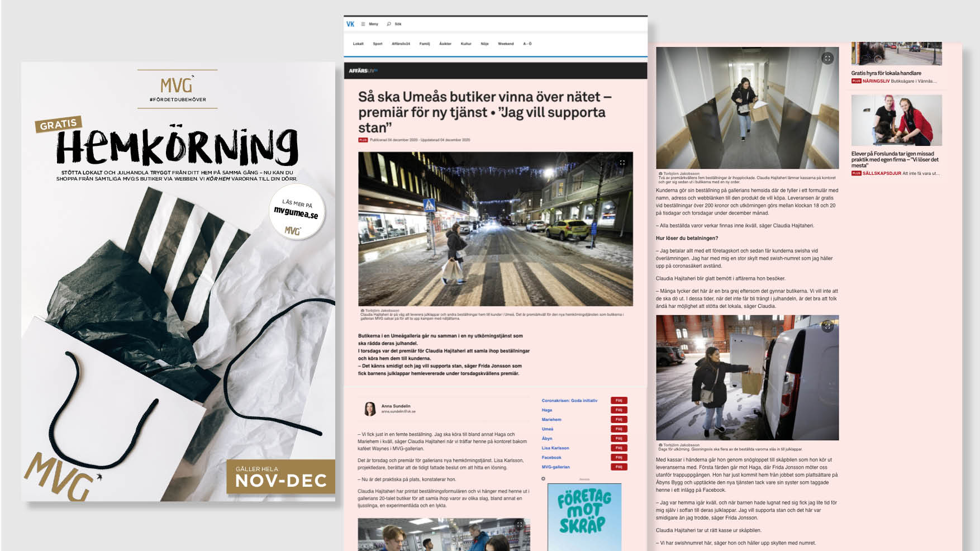This screenshot has width=980, height=551.
Task: Click Följ button next to MVG-gallerian
Action: 619,467
